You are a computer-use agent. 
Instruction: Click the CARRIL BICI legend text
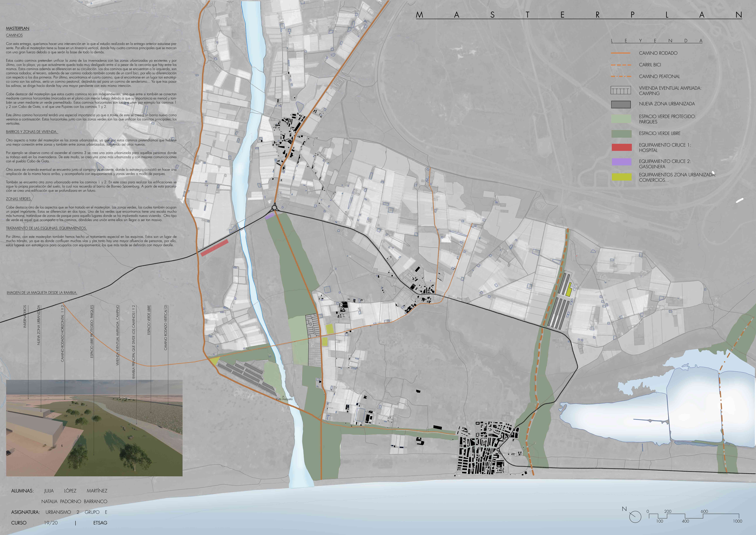point(650,65)
